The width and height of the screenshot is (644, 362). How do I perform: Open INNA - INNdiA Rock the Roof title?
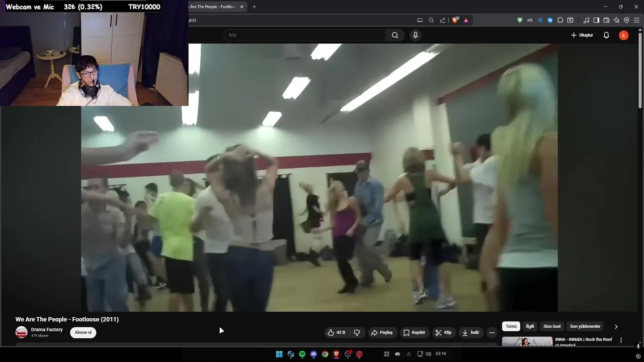[584, 342]
